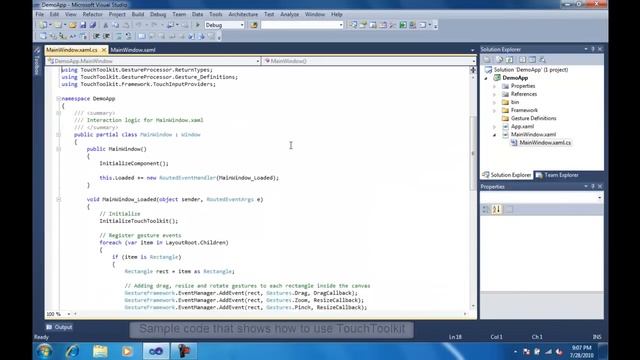Expand the Framework folder in tree
Screen dimensions: 640x360
494,111
